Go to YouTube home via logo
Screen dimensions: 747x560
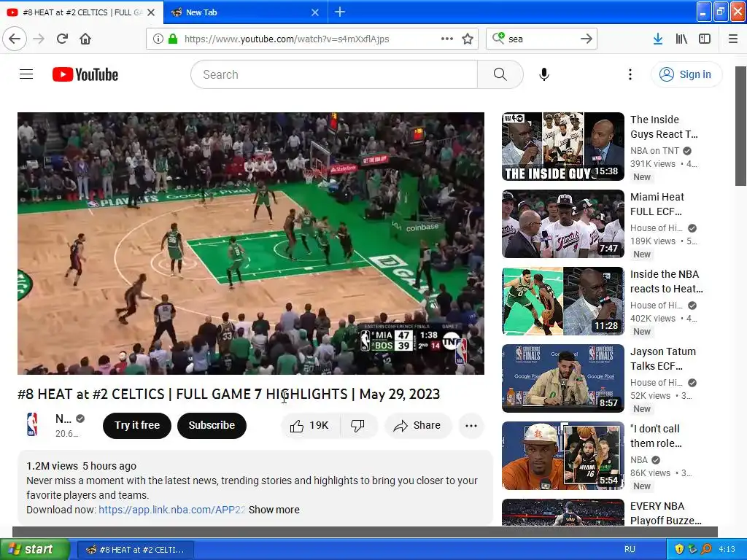[x=85, y=74]
